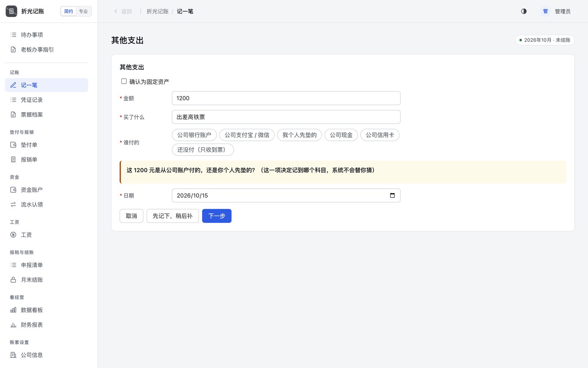Image resolution: width=588 pixels, height=368 pixels.
Task: Click the back chevron icon beside 返回
Action: point(116,11)
